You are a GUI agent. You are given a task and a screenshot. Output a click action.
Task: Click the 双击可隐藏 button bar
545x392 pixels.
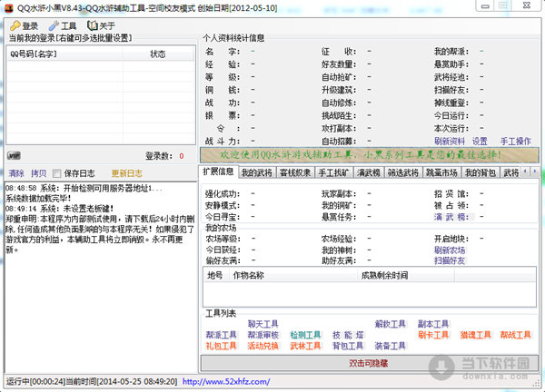pos(370,363)
